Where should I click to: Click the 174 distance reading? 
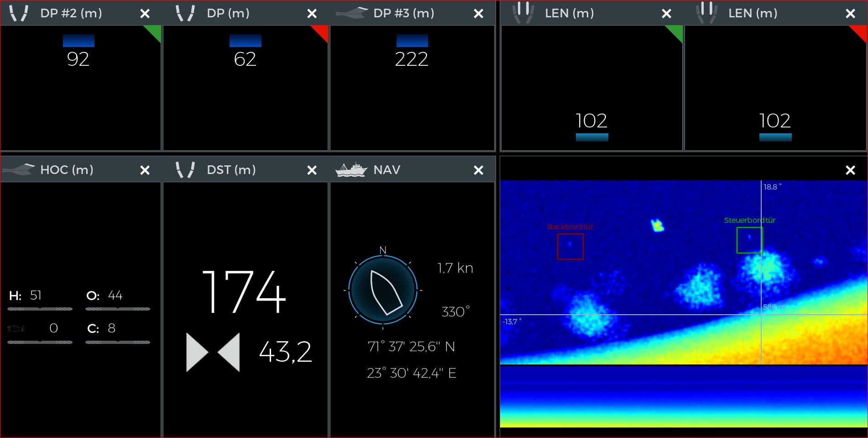pos(244,292)
